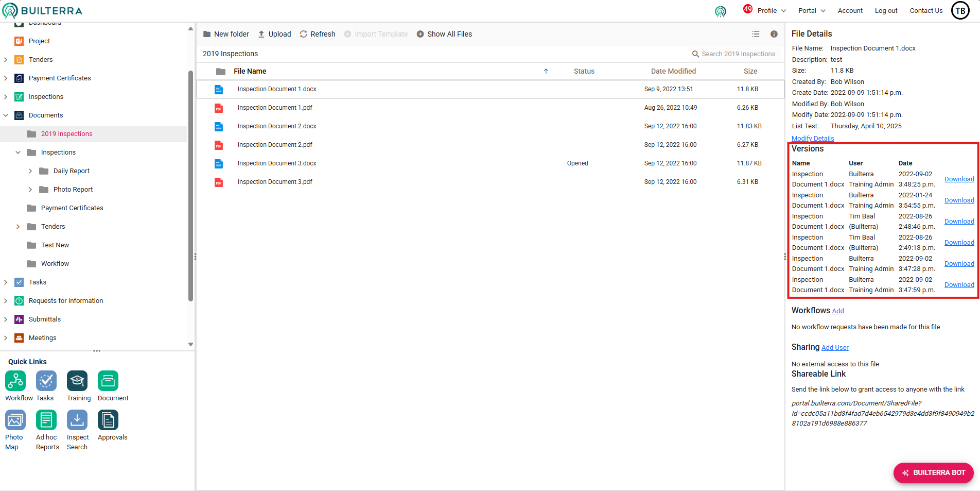Expand the Submittals tree node
The height and width of the screenshot is (491, 980).
pos(6,319)
